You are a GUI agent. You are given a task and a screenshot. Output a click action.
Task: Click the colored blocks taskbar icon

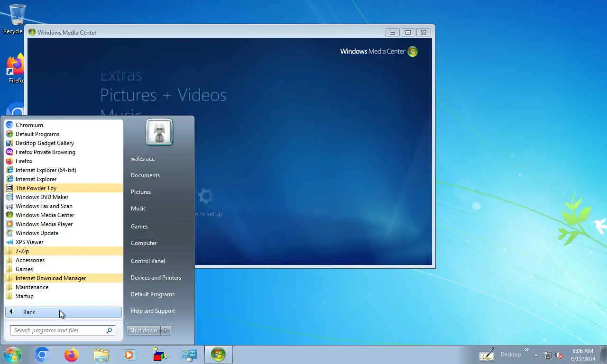click(159, 355)
